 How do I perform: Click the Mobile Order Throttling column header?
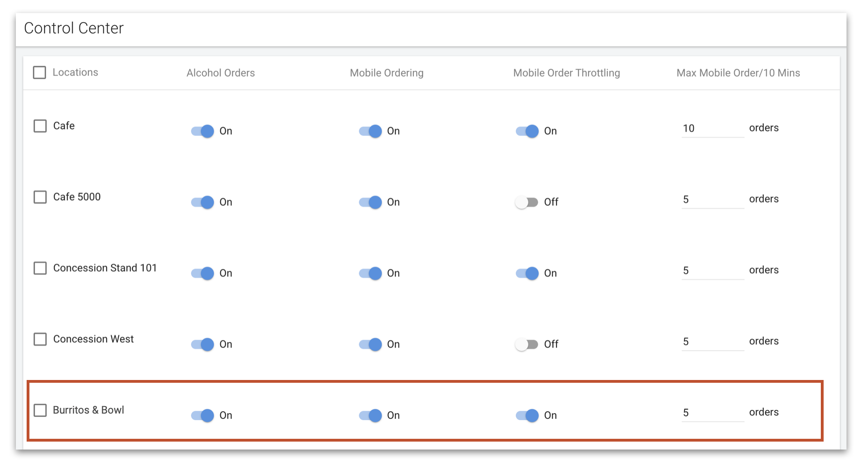567,73
